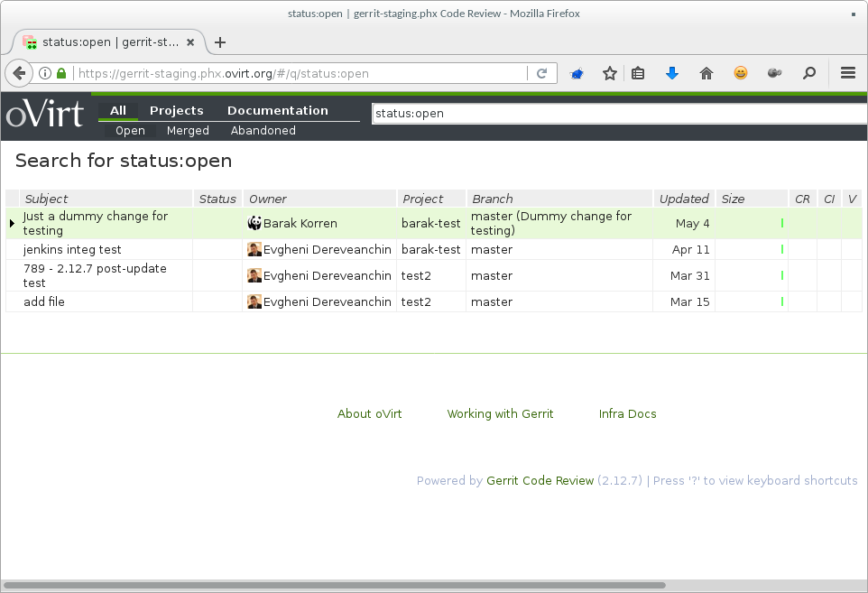Click the smiley face toolbar icon
The height and width of the screenshot is (593, 868).
pos(740,74)
